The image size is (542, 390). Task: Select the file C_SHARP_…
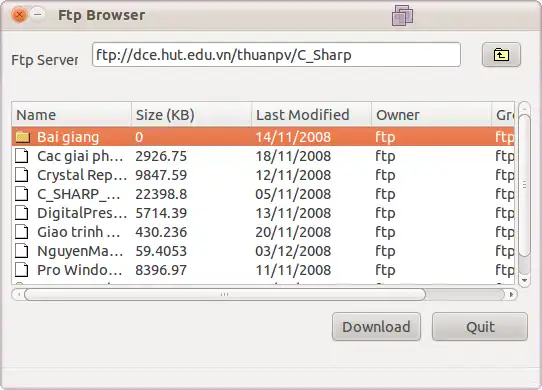(263, 194)
